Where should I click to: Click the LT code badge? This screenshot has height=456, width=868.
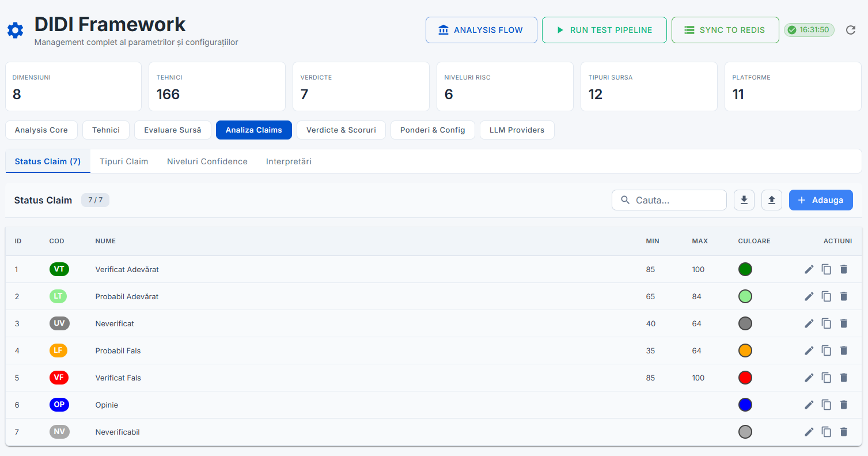point(58,296)
